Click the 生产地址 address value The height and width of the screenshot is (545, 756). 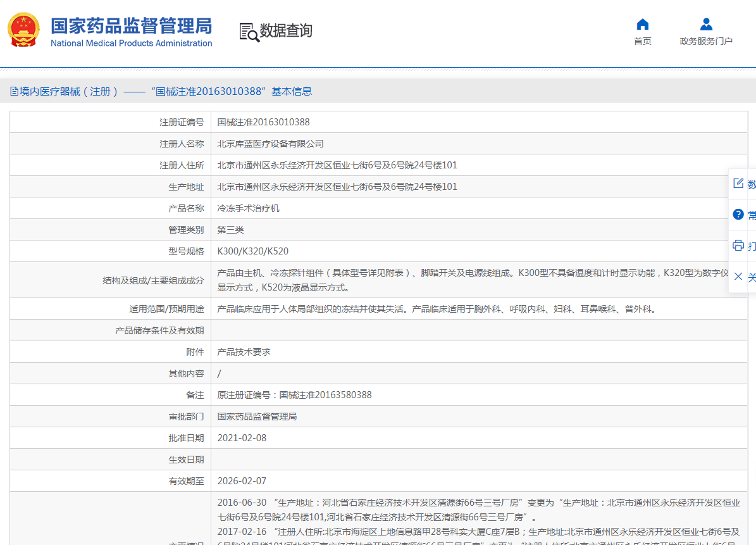point(337,187)
